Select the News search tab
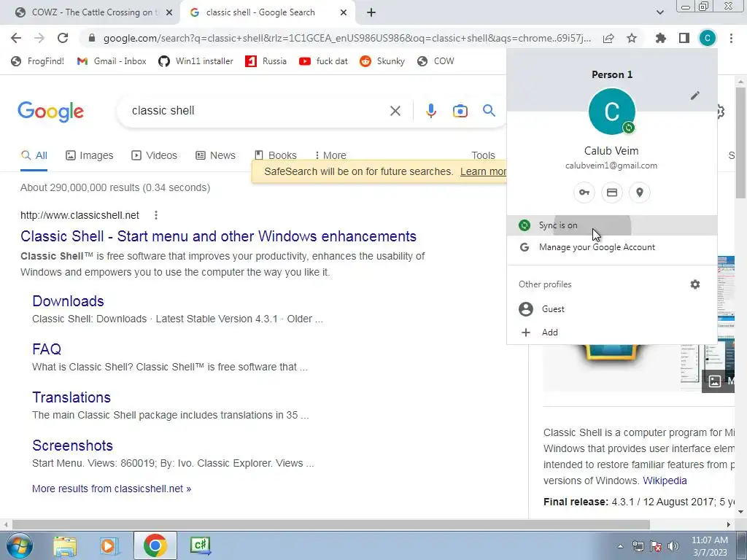Viewport: 747px width, 560px height. tap(215, 155)
